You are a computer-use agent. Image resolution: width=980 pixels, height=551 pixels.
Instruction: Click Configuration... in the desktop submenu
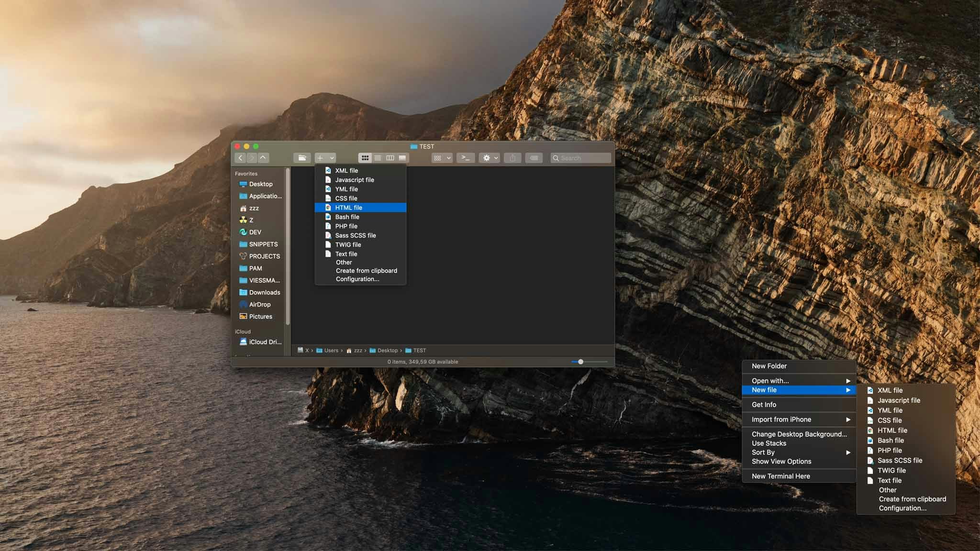902,508
